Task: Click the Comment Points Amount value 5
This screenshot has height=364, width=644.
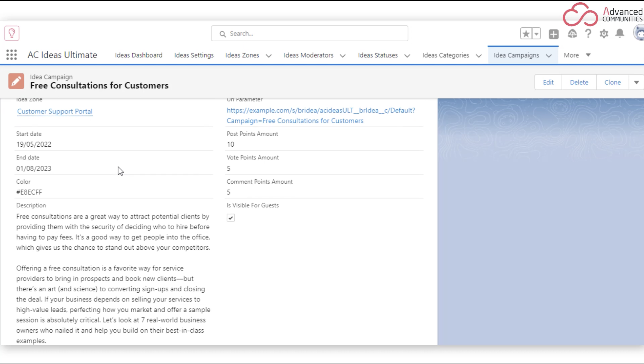Action: coord(228,192)
